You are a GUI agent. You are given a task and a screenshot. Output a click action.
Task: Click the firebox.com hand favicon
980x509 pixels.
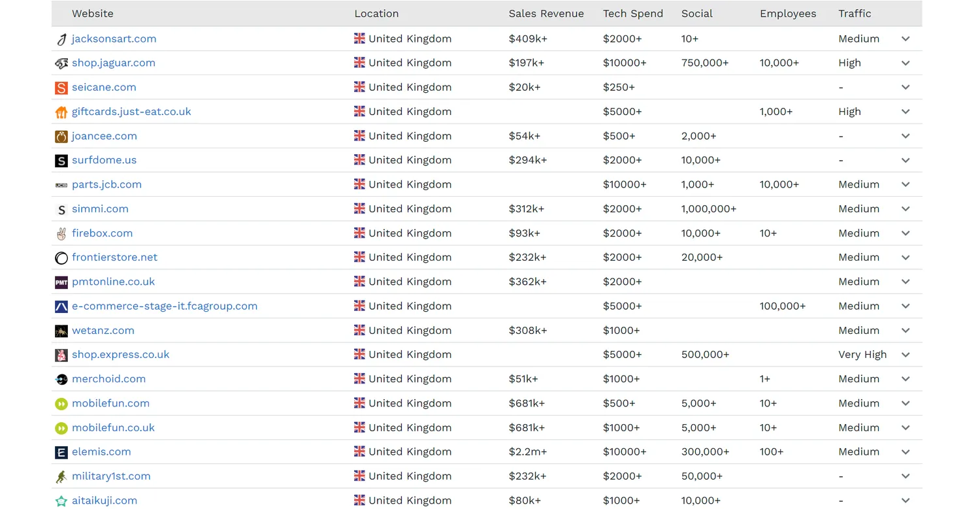61,234
